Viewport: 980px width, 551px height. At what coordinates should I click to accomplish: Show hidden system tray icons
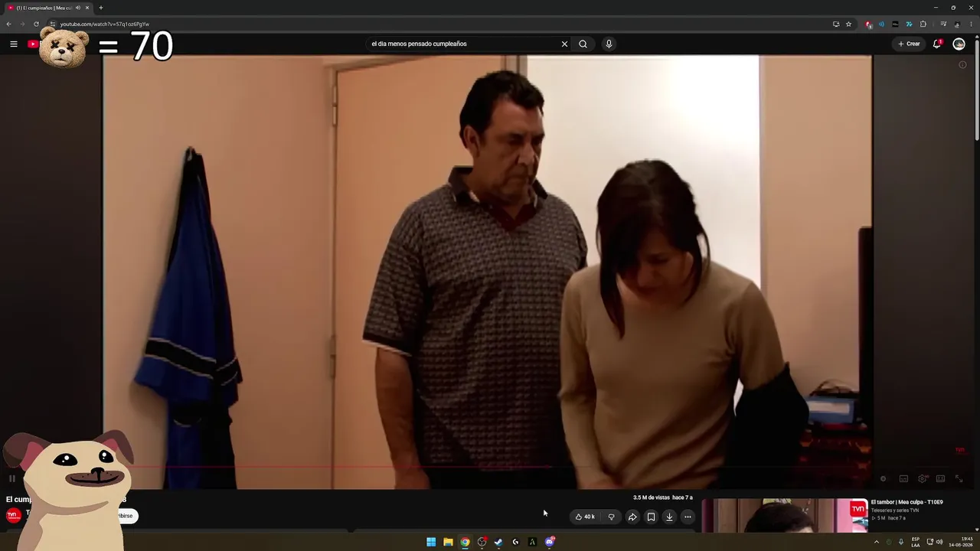tap(877, 542)
